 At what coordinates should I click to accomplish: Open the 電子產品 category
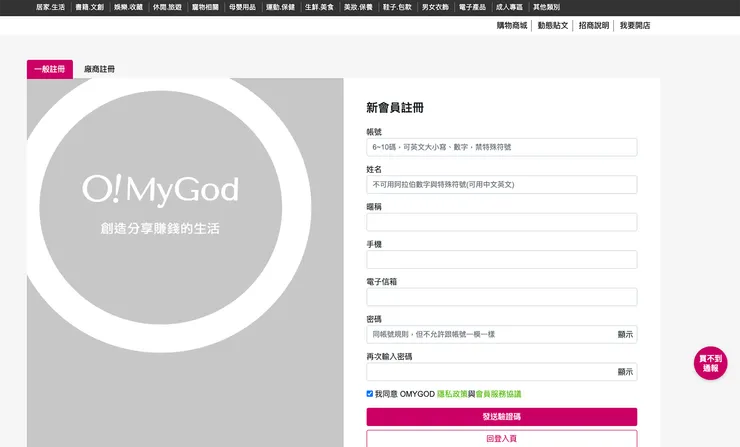click(x=472, y=7)
